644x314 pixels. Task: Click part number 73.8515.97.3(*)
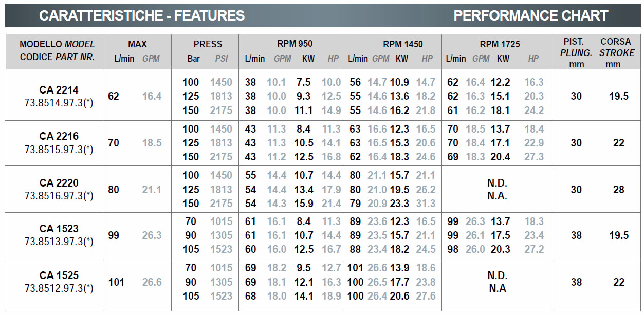59,150
